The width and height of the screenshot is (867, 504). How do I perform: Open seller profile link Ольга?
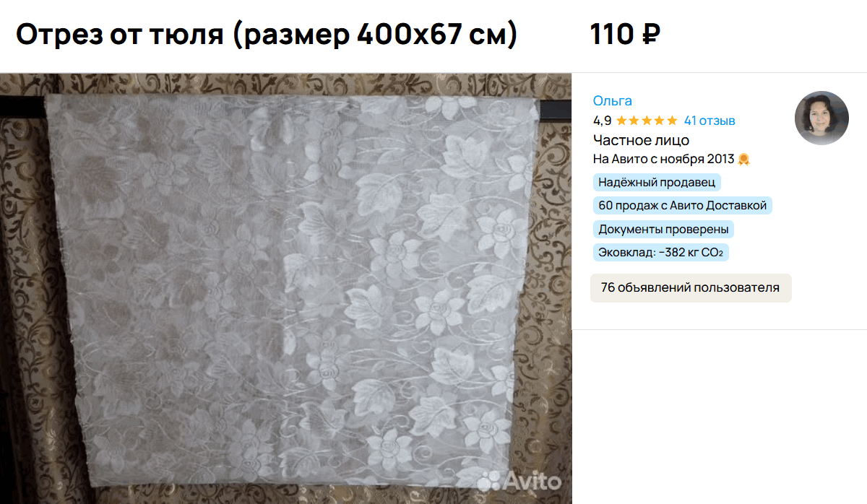(613, 100)
